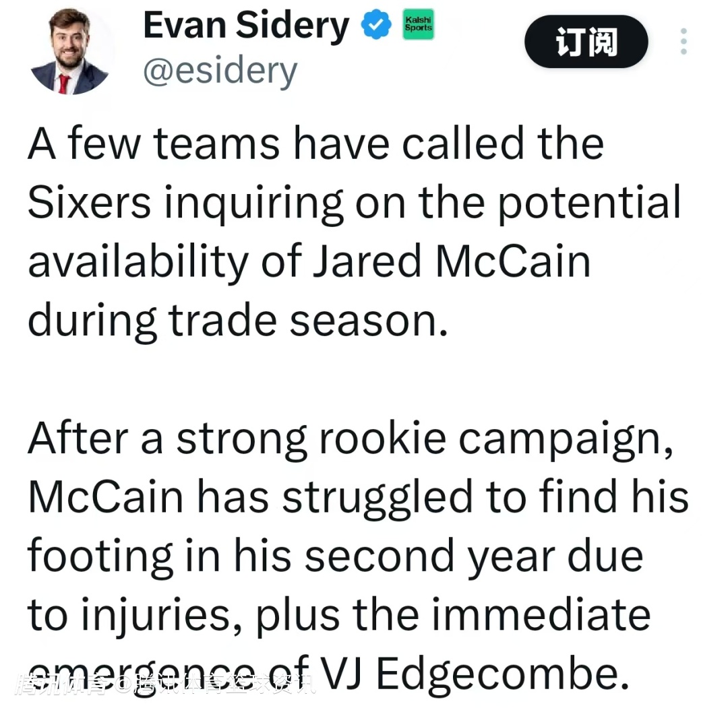Open Evan Sidery's profile photo
Screen dimensions: 728x708
tap(69, 52)
